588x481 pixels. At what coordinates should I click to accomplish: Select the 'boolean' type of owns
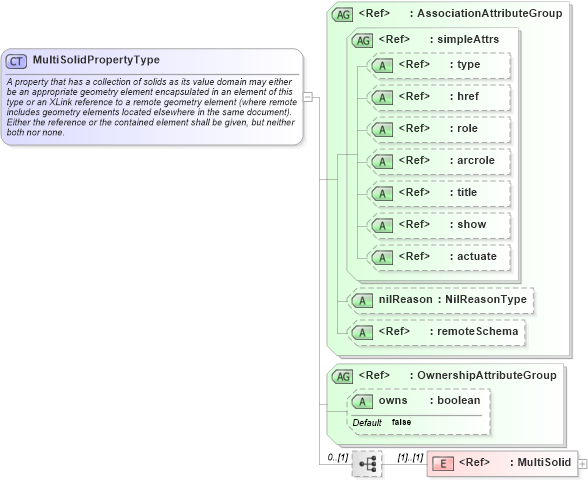tap(459, 400)
